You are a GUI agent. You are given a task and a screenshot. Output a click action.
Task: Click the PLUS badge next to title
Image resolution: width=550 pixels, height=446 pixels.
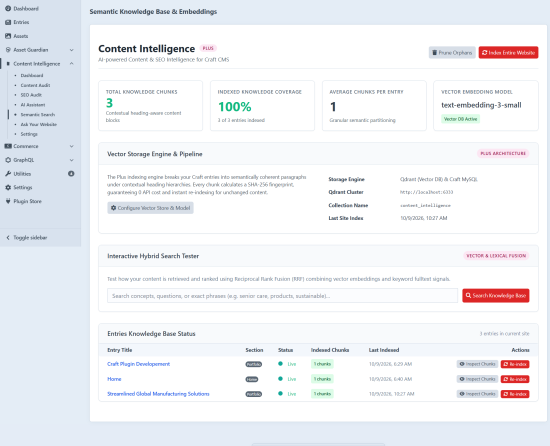tap(208, 48)
